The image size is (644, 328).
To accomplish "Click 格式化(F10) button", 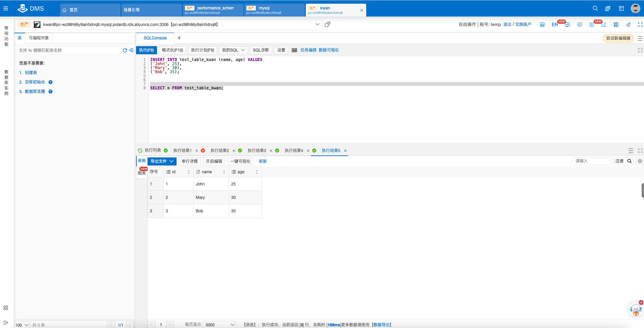I will coord(172,50).
